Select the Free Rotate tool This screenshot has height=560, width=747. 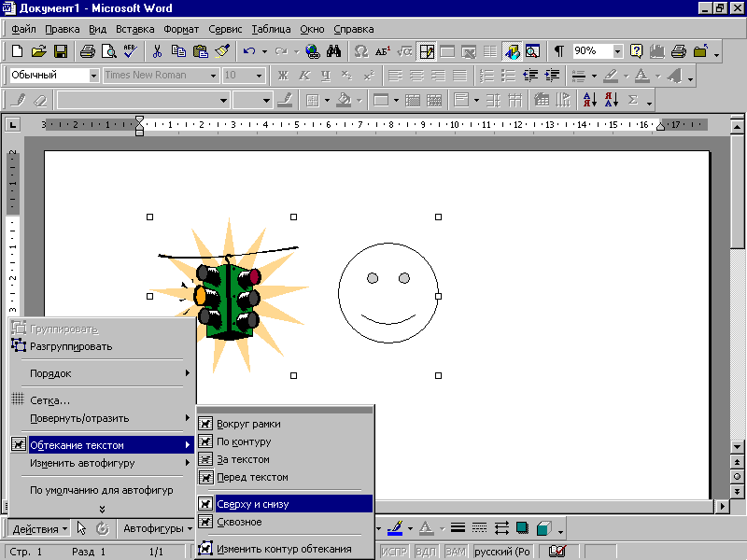click(103, 528)
